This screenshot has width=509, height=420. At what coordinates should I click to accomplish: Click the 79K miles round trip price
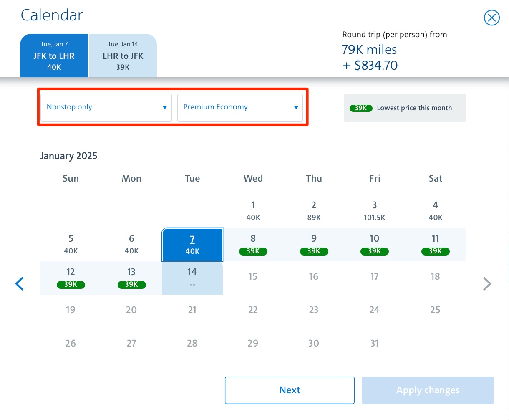[x=369, y=50]
